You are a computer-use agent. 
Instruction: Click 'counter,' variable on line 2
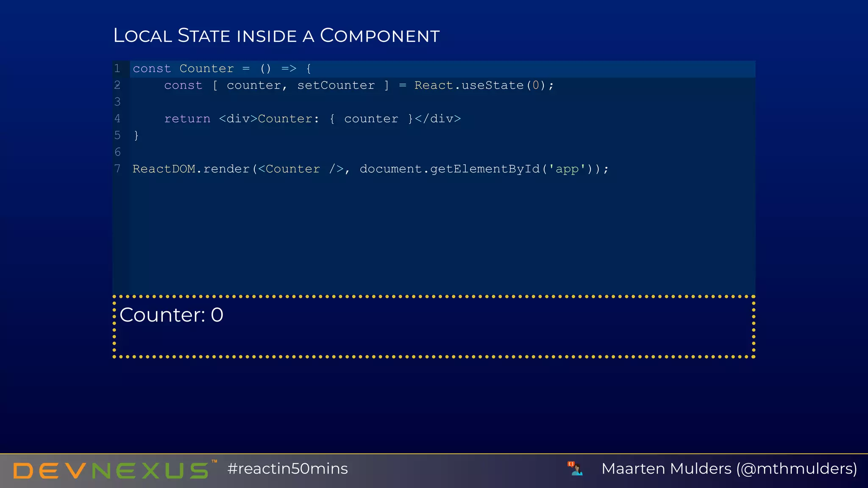(257, 85)
